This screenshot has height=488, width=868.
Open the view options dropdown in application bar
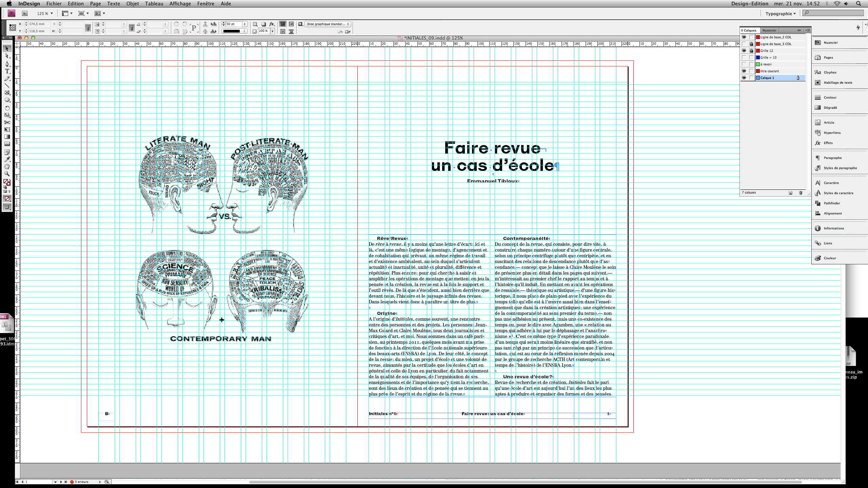pyautogui.click(x=67, y=13)
